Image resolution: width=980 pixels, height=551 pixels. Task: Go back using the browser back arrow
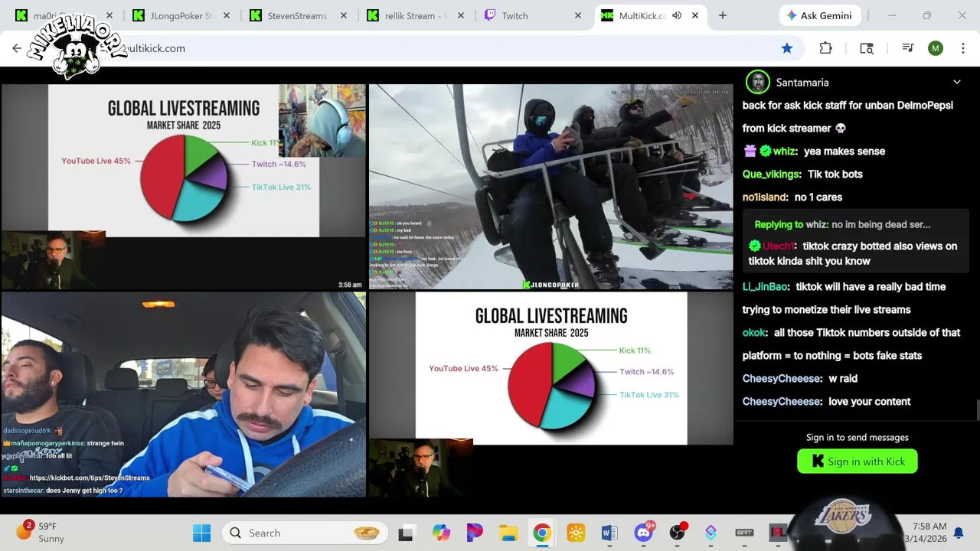click(17, 48)
